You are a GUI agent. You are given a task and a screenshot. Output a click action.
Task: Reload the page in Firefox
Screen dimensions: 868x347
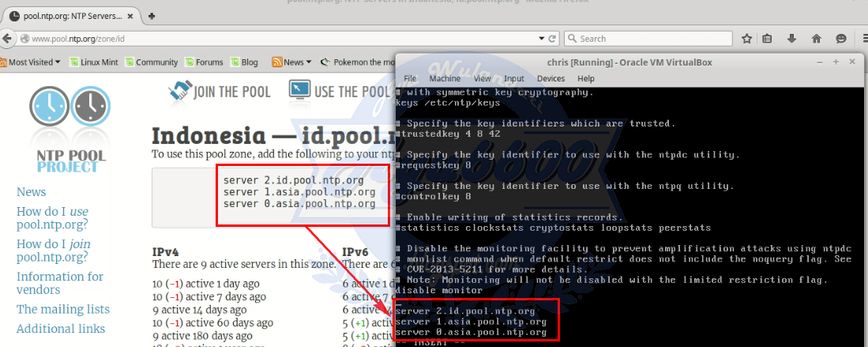(552, 39)
